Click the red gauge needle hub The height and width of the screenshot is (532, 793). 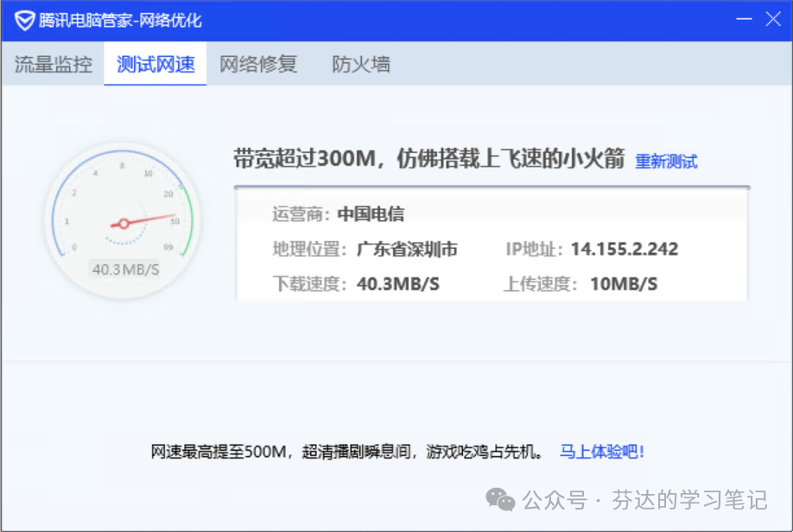coord(124,223)
